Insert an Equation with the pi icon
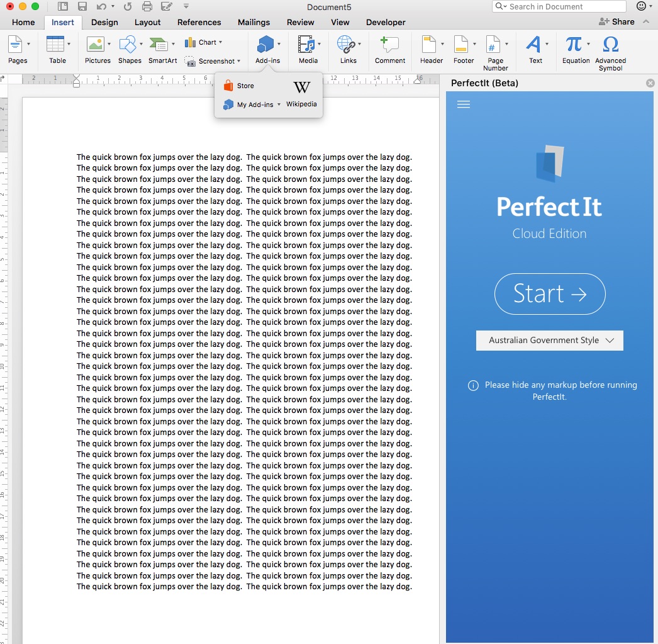This screenshot has width=658, height=644. 573,44
